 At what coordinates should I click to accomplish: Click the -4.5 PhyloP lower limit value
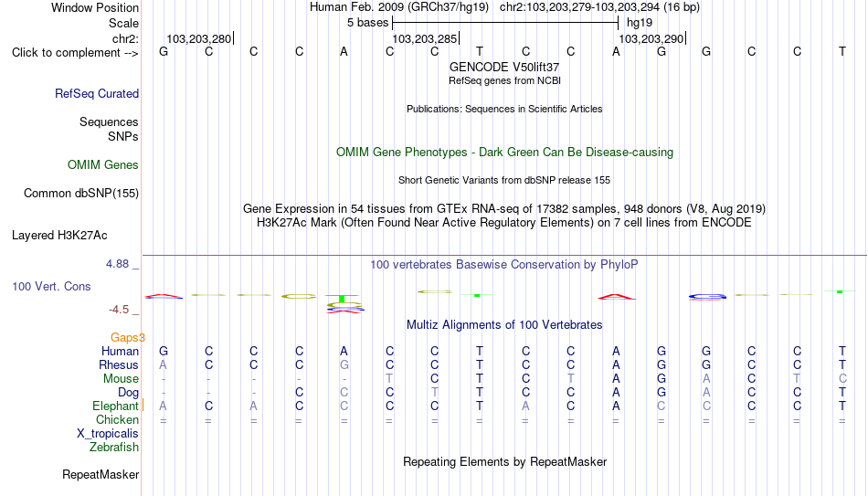click(119, 310)
